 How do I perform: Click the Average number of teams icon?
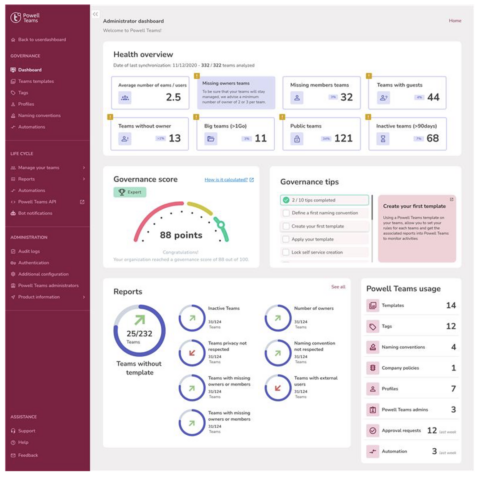pos(125,98)
